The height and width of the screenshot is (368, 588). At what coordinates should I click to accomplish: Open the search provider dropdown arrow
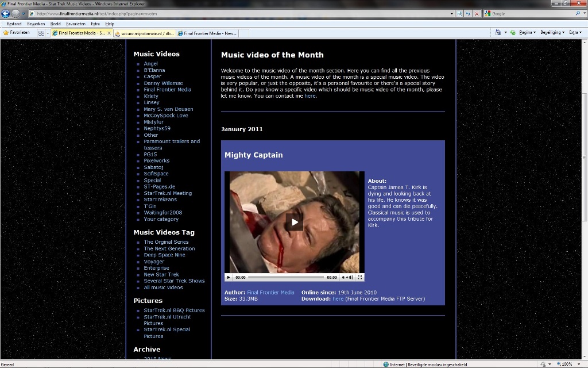click(x=584, y=14)
